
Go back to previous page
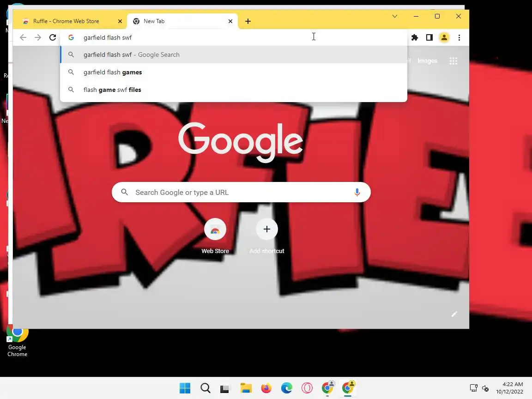[23, 37]
